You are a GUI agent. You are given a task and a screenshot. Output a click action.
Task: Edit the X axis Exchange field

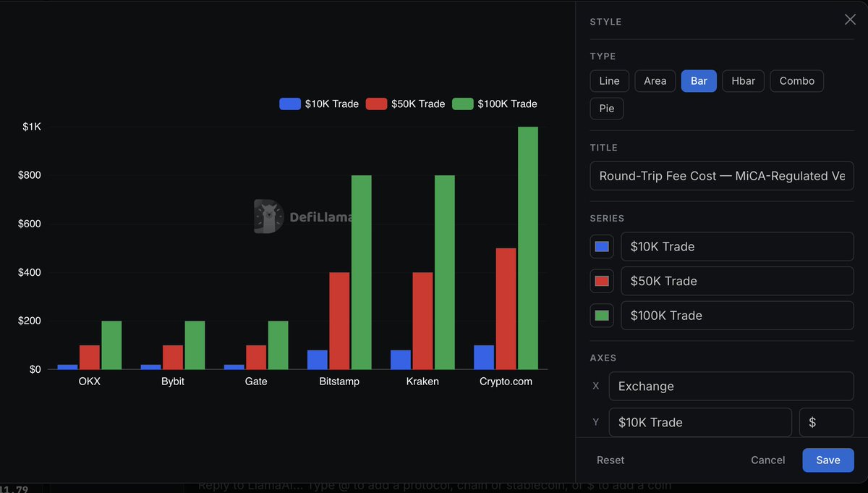point(731,387)
